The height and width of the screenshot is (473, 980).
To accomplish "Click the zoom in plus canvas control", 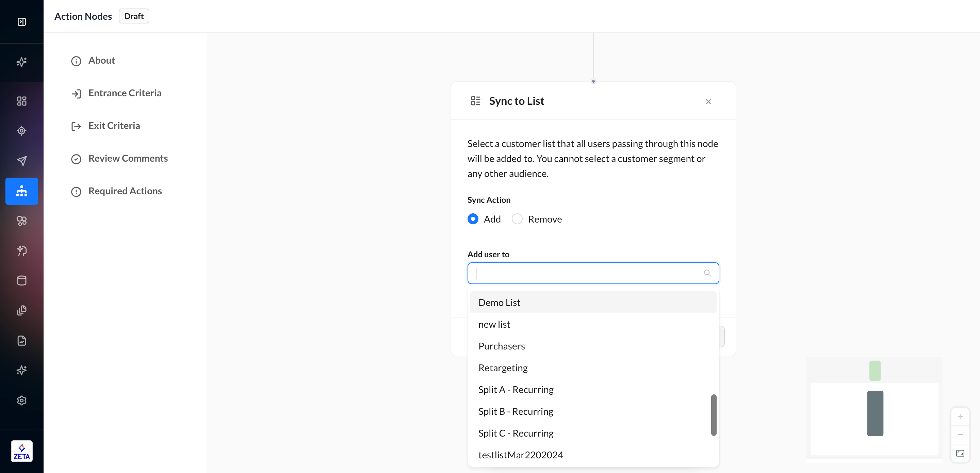I will coord(960,416).
